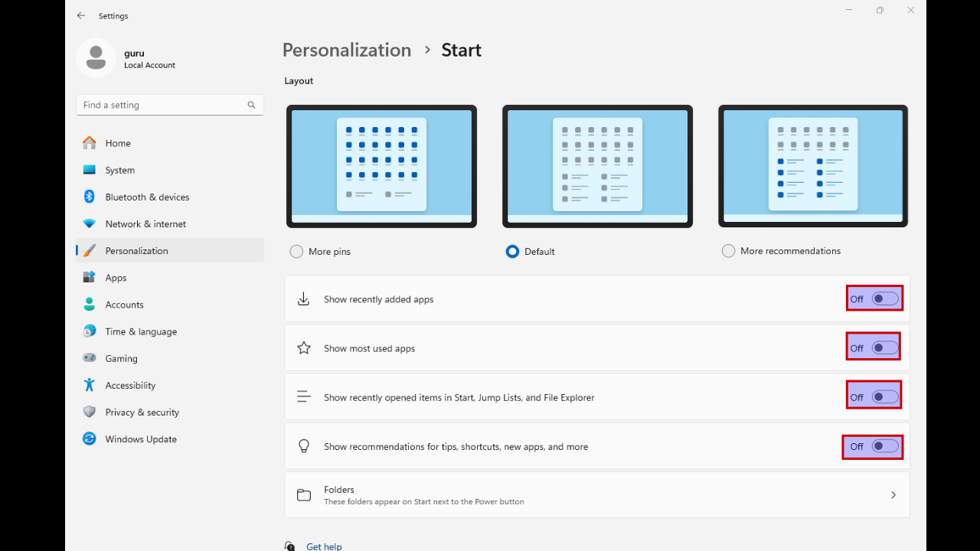Expand the Folders settings chevron

point(893,495)
